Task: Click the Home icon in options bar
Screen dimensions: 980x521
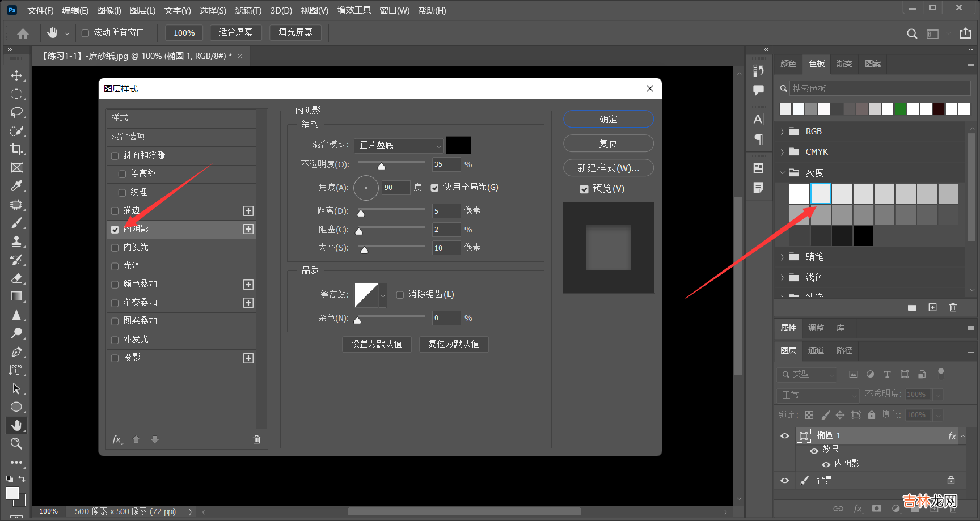Action: pyautogui.click(x=23, y=33)
